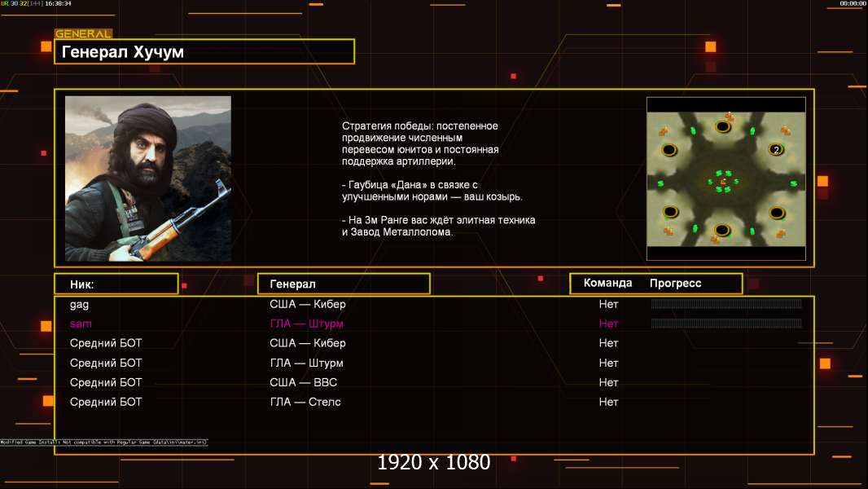Click the 'Стратегия победы' description paragraph

(x=420, y=143)
